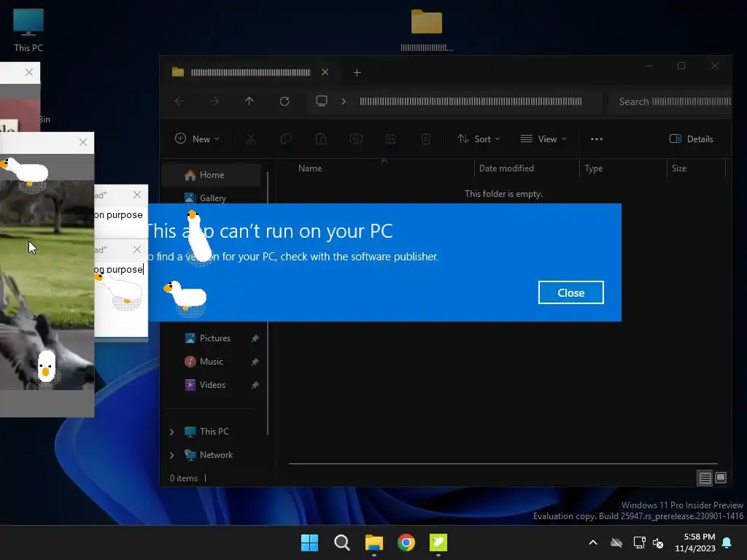The width and height of the screenshot is (747, 560).
Task: Expand the address bar breadcrumb chevron
Action: (x=344, y=101)
